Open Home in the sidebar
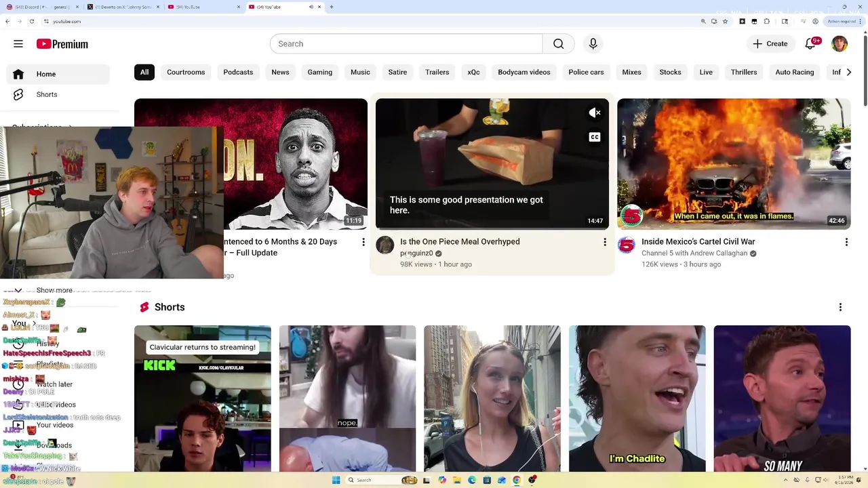Viewport: 868px width, 488px height. pyautogui.click(x=58, y=74)
